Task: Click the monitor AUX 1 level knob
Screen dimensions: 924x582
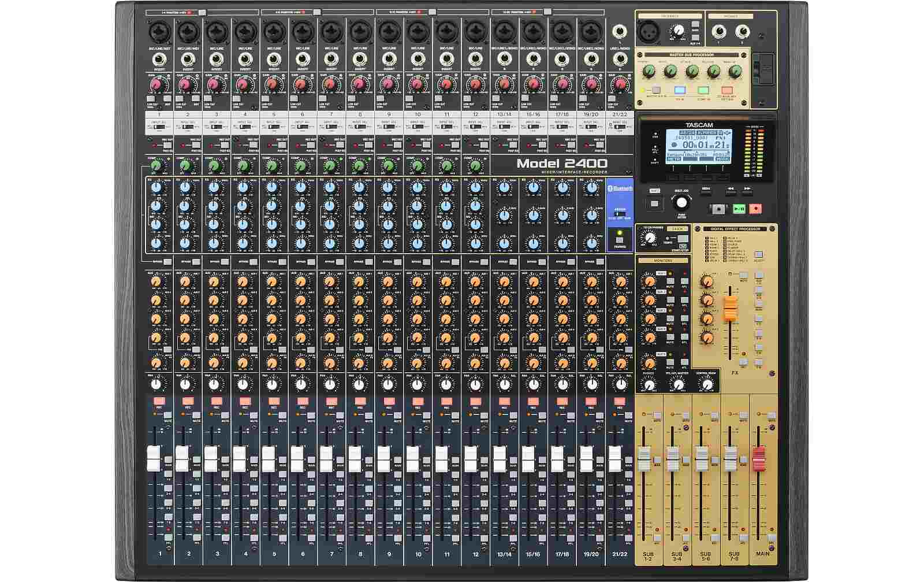Action: (649, 281)
